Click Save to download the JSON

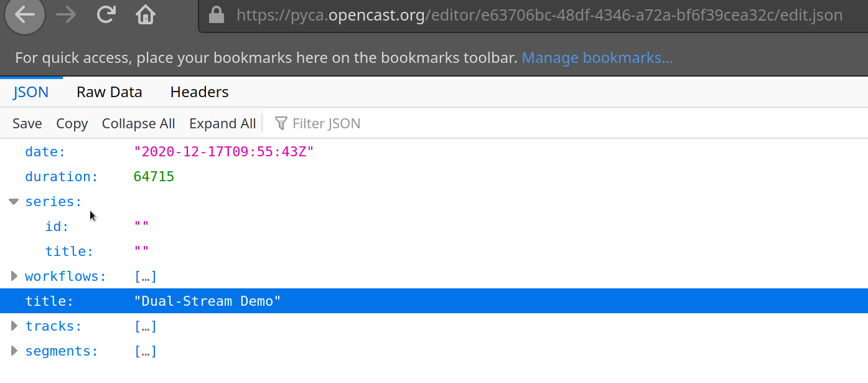(27, 123)
